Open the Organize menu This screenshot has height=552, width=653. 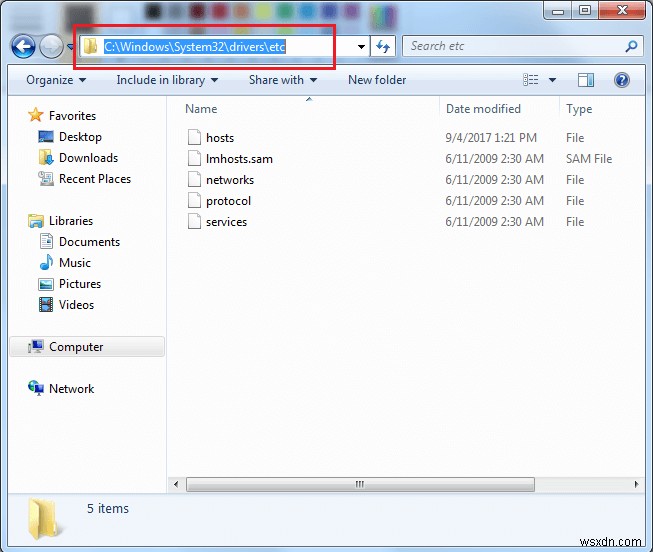click(x=56, y=80)
